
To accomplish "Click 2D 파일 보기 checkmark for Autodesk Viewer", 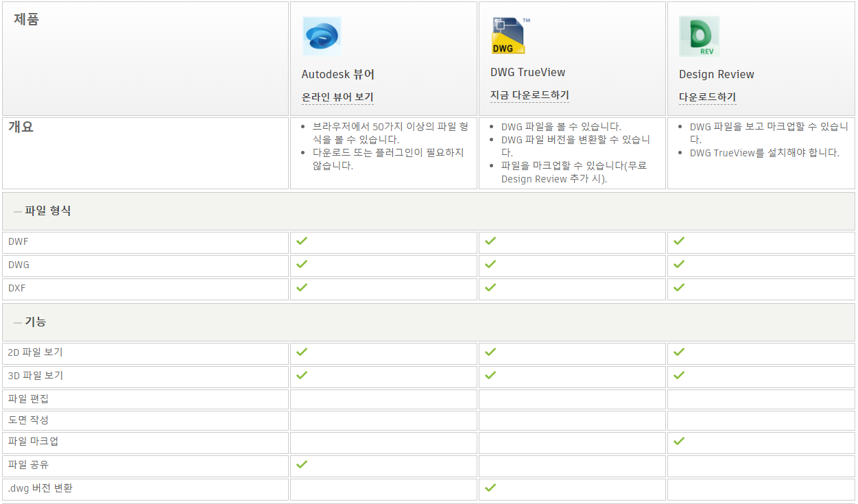I will [x=301, y=352].
